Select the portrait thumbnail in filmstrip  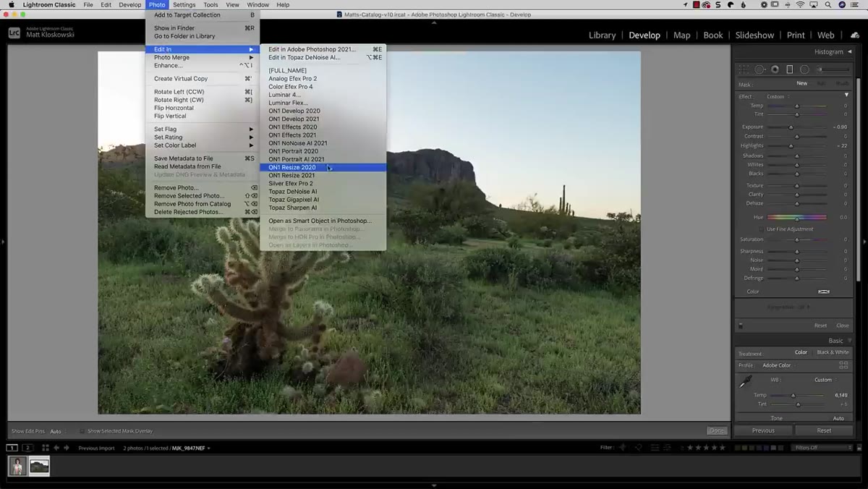click(17, 467)
